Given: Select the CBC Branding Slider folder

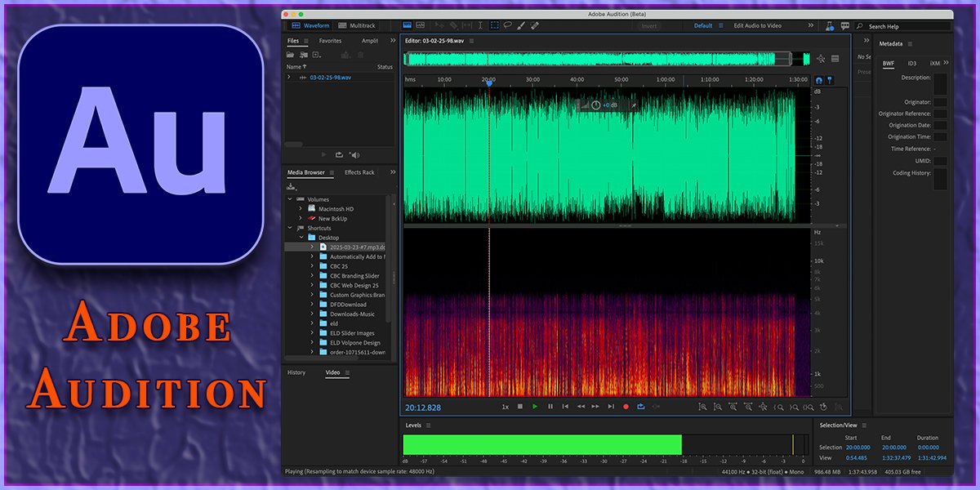Looking at the screenshot, I should (354, 276).
